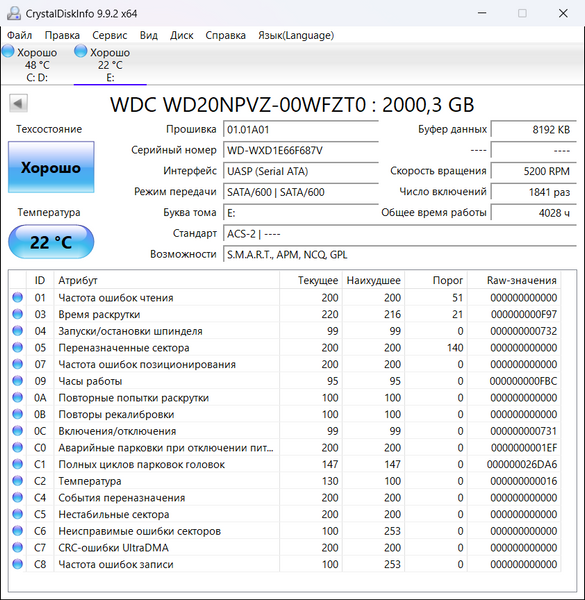Click status orb for attribute 05 row

click(x=18, y=347)
